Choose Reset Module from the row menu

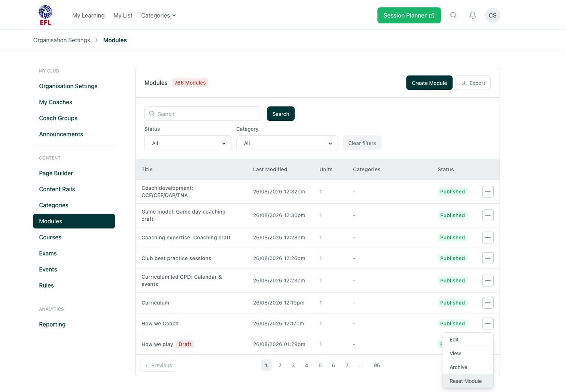tap(468, 381)
